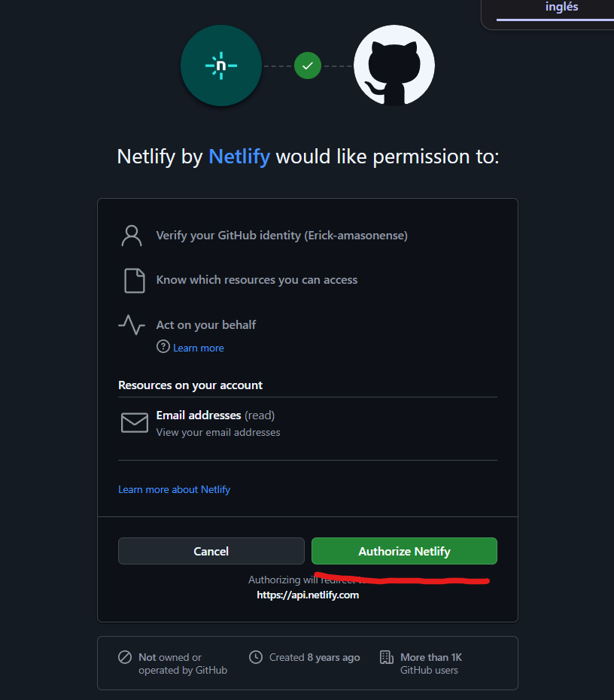Screen dimensions: 614x700
Task: Select the inglés language tab
Action: (x=561, y=8)
